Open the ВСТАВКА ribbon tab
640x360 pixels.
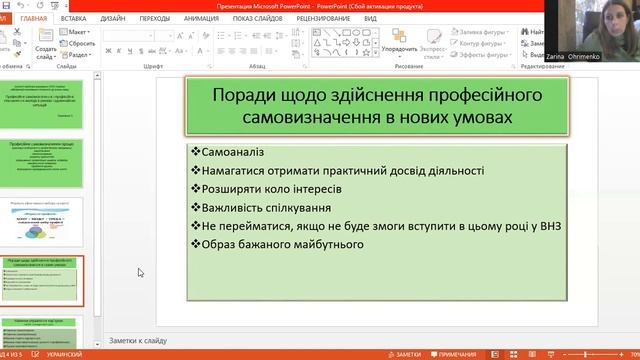[x=73, y=18]
